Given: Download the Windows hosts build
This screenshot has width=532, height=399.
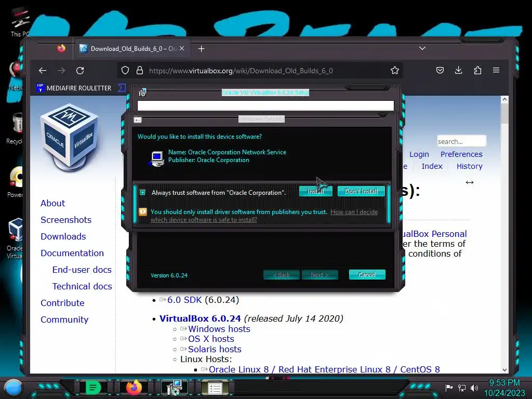Looking at the screenshot, I should pos(219,329).
